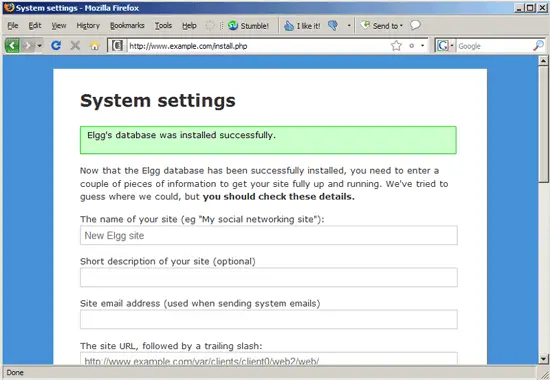Image resolution: width=550 pixels, height=380 pixels.
Task: Click the Firefox icon in the title bar
Action: [9, 7]
